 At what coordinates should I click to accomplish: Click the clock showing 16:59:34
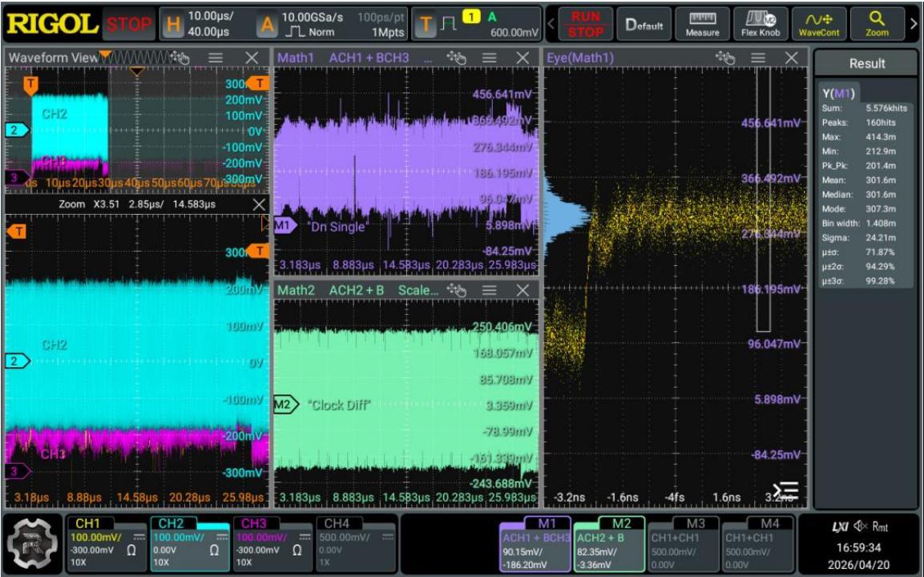[858, 547]
